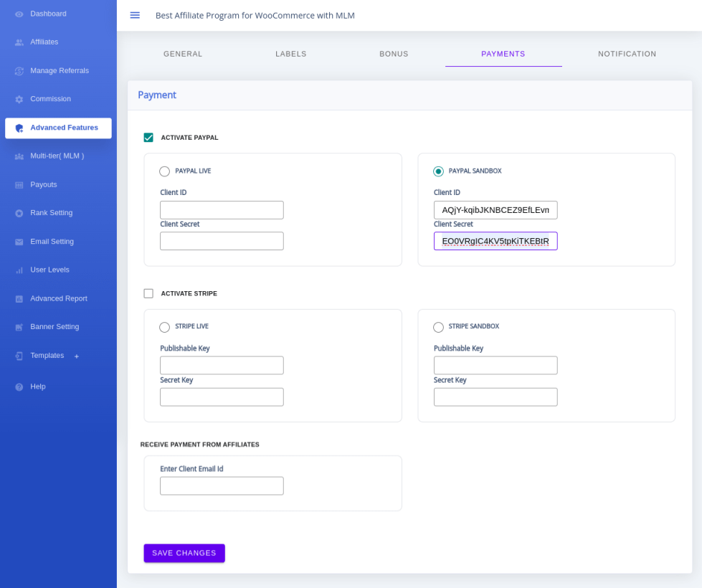Screen dimensions: 702x588
Task: Select the PayPal Live radio button
Action: pos(165,171)
